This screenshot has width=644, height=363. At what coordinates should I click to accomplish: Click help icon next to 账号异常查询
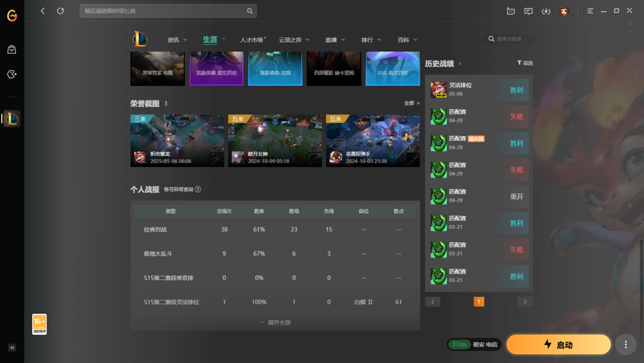[x=198, y=189]
